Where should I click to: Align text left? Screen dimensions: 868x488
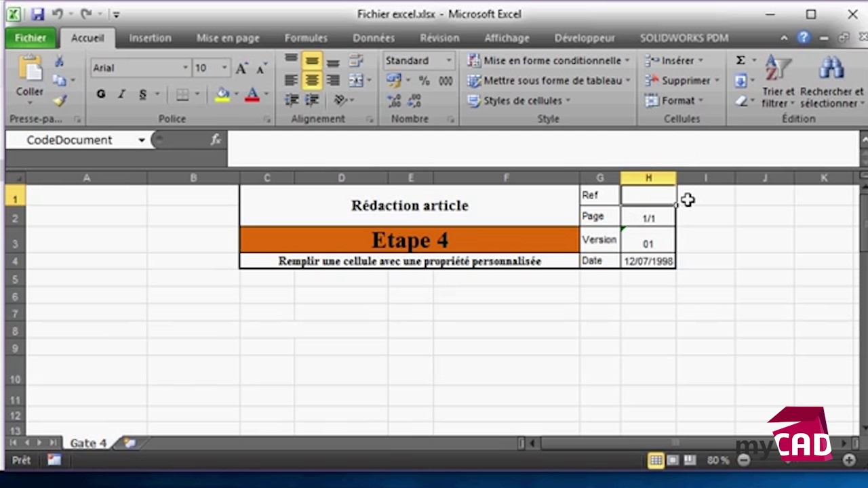click(291, 81)
